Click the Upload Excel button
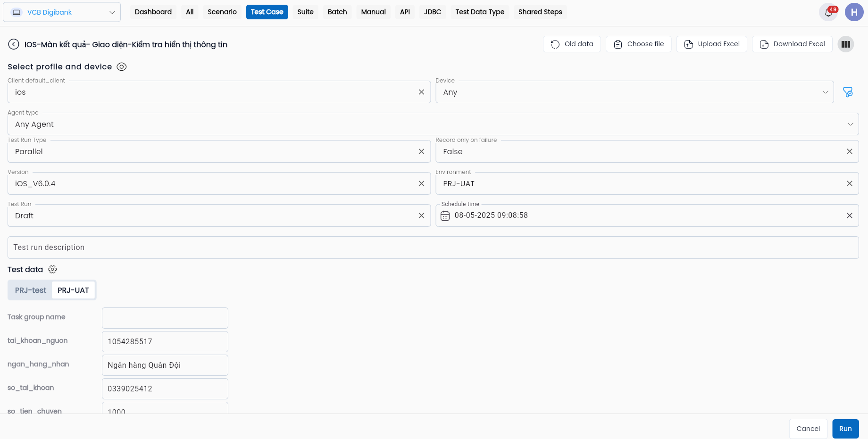The width and height of the screenshot is (868, 439). (711, 44)
